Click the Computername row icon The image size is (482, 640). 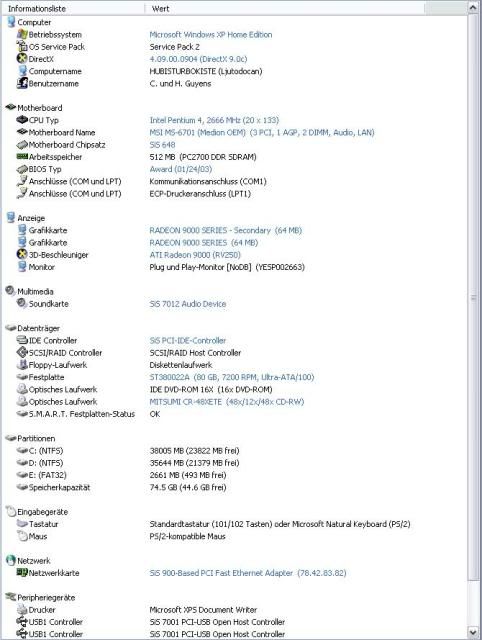22,71
